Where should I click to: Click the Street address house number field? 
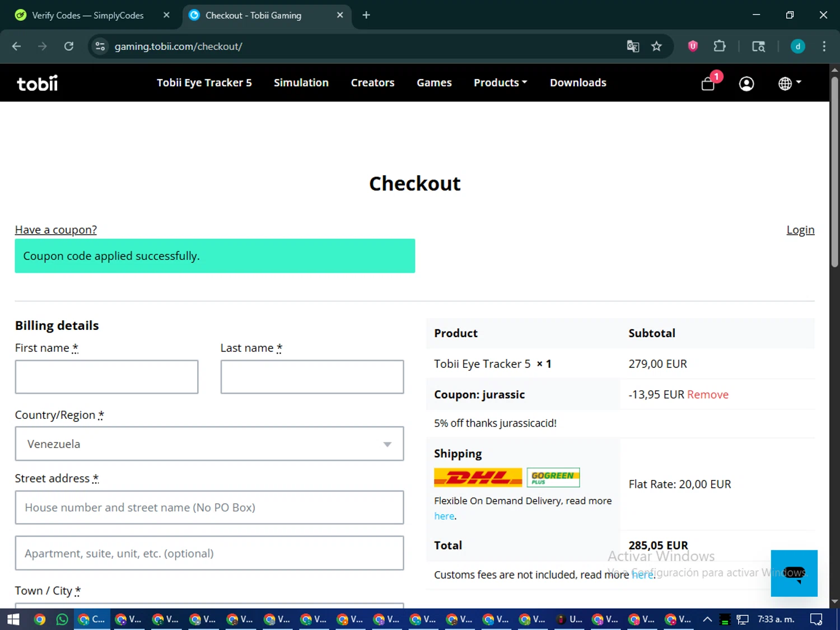click(x=209, y=507)
